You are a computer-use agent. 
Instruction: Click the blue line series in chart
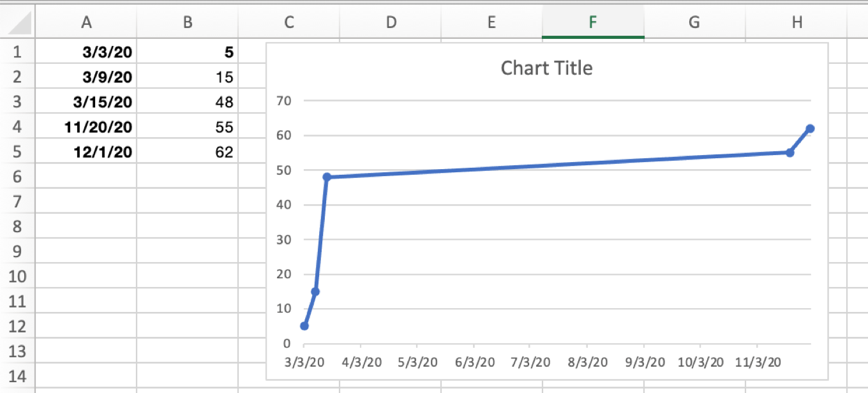[542, 163]
